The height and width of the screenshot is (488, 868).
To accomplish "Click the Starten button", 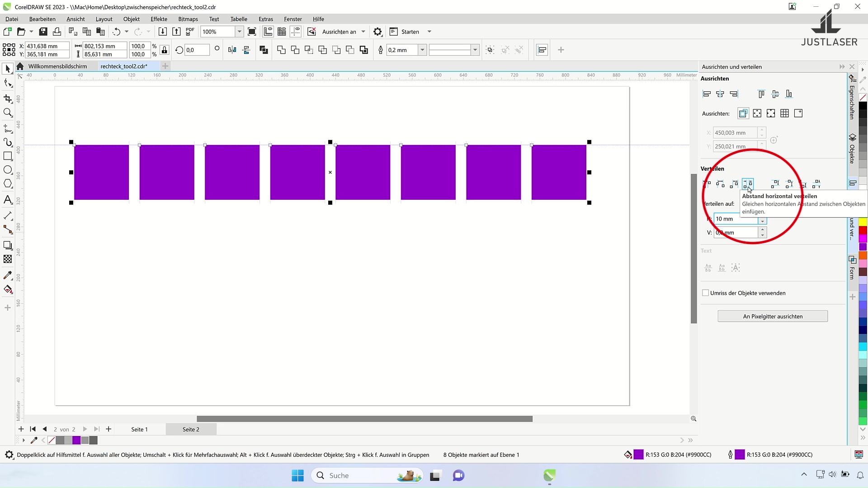I will coord(410,32).
